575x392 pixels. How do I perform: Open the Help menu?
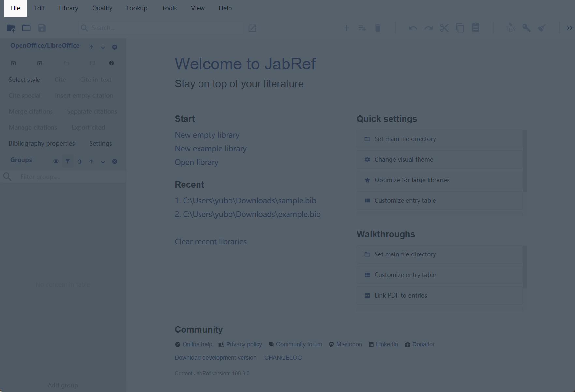(225, 8)
